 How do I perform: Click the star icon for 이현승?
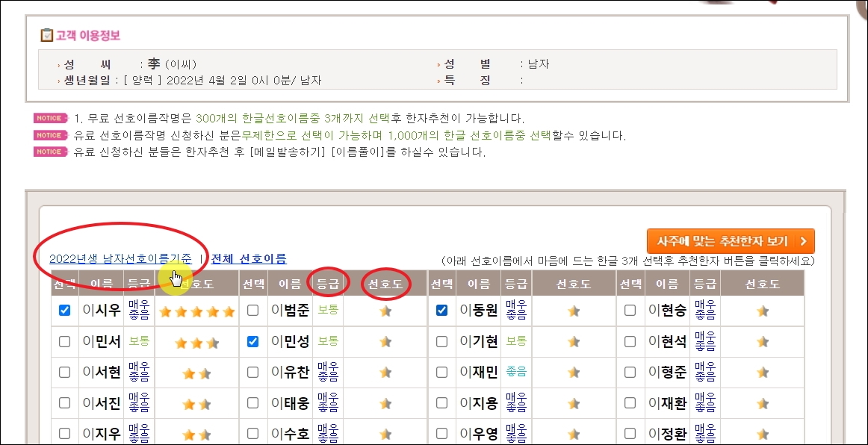[x=763, y=311]
